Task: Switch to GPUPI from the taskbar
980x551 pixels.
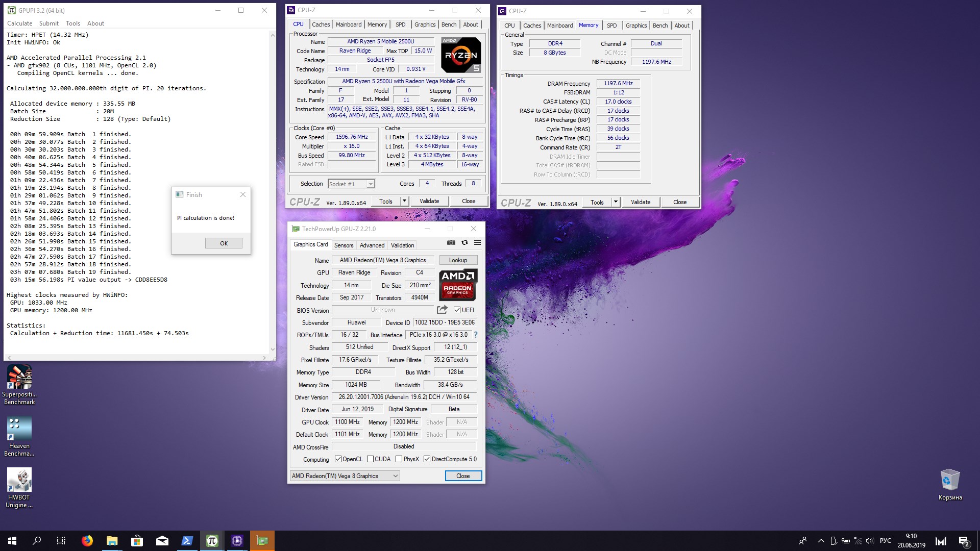Action: (212, 541)
